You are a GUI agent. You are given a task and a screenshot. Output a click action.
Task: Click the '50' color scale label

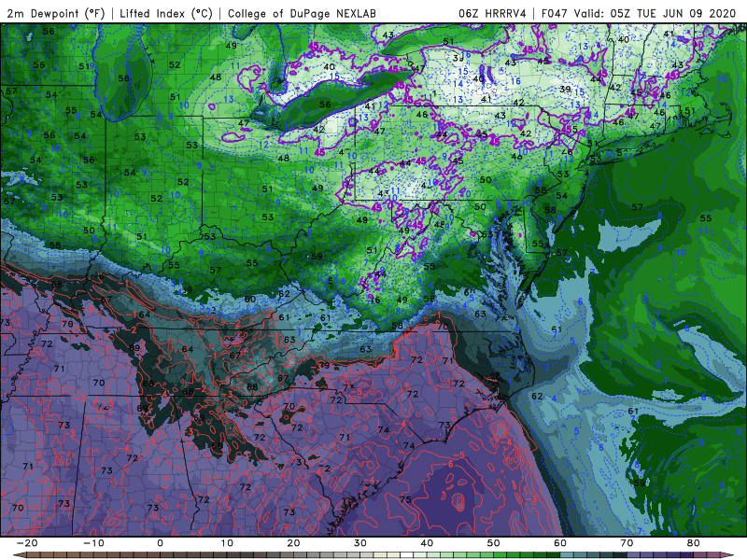(x=494, y=543)
